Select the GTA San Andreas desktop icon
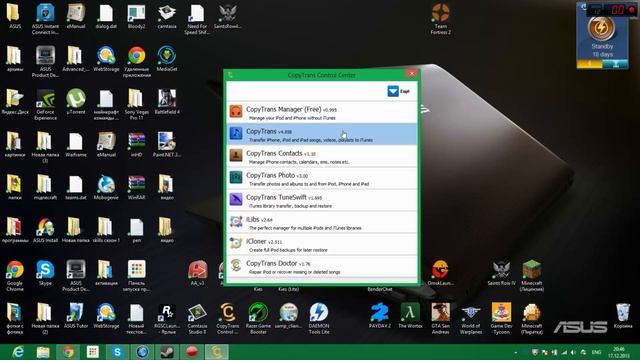640x360 pixels. [440, 319]
